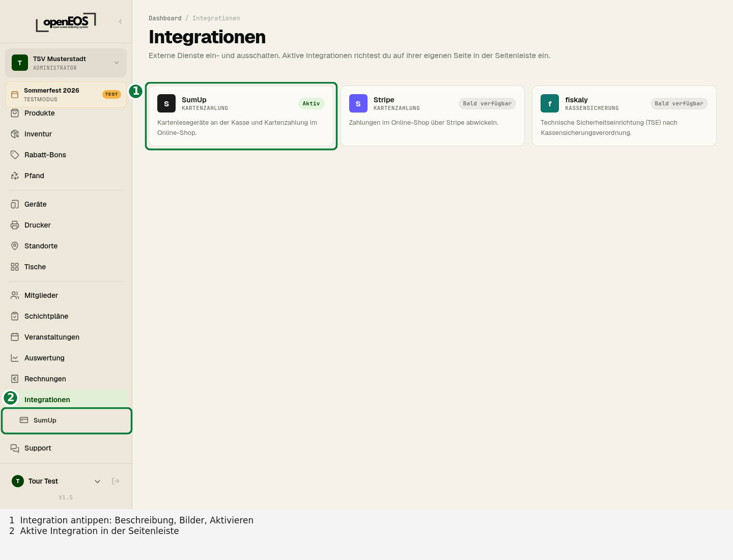Click the Mitglieder people icon
This screenshot has height=560, width=733.
(x=15, y=295)
